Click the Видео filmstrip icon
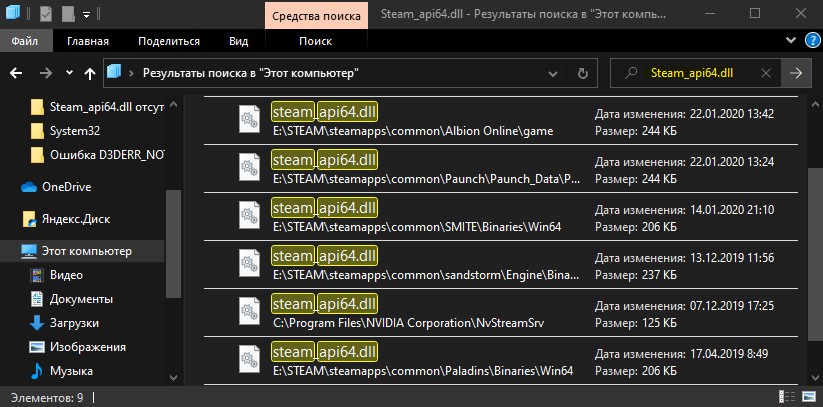 tap(37, 275)
